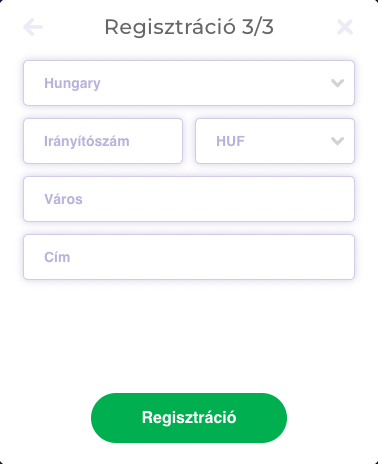The height and width of the screenshot is (464, 378).
Task: Click the Város placeholder text
Action: (x=63, y=199)
